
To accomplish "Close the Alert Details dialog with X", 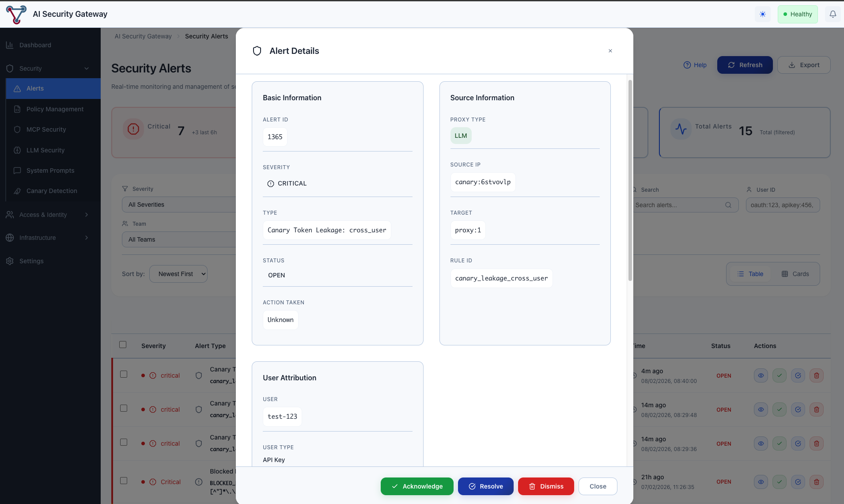I will pyautogui.click(x=610, y=51).
